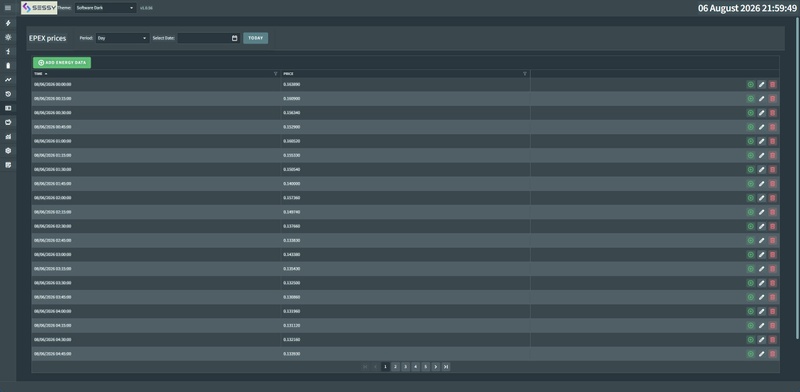Go to page 2 in the pager
The height and width of the screenshot is (392, 800).
[x=395, y=366]
